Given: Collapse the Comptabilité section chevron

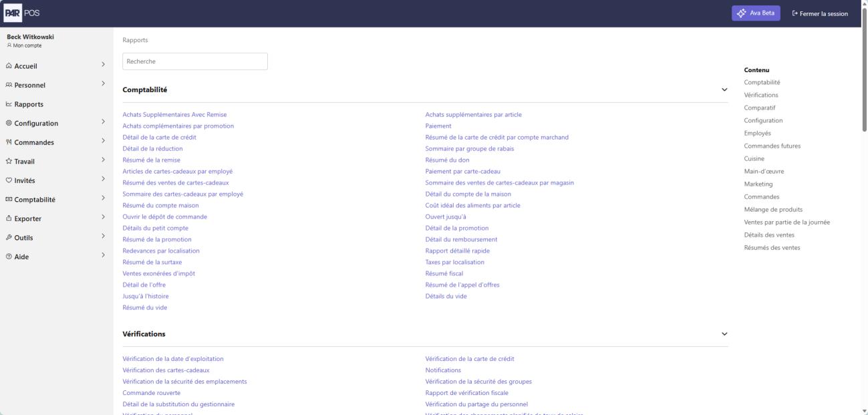Looking at the screenshot, I should tap(724, 90).
